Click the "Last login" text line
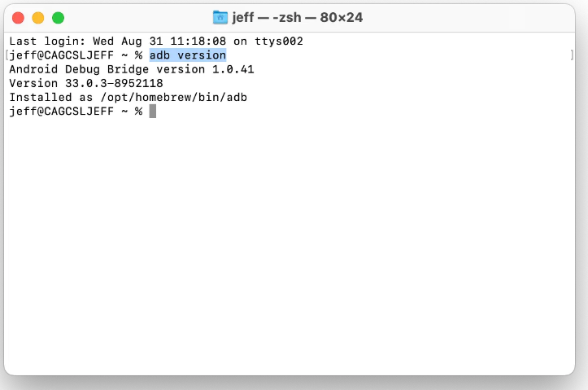 pyautogui.click(x=156, y=41)
